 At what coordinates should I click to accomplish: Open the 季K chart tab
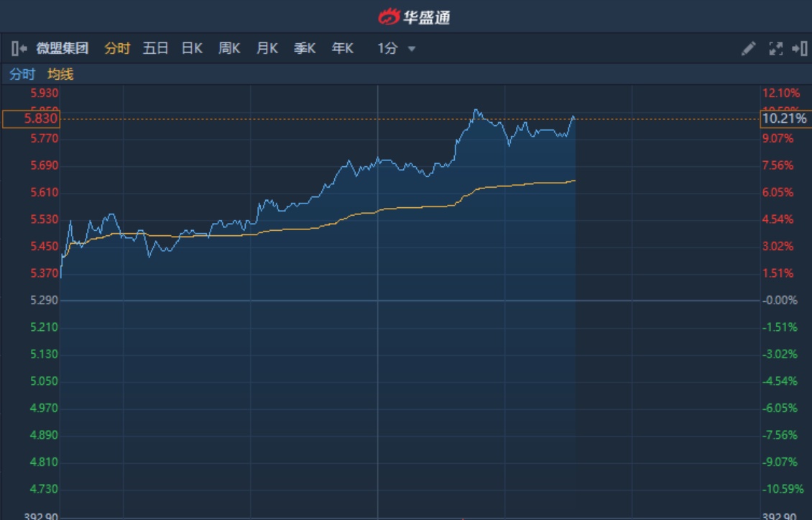[x=305, y=49]
